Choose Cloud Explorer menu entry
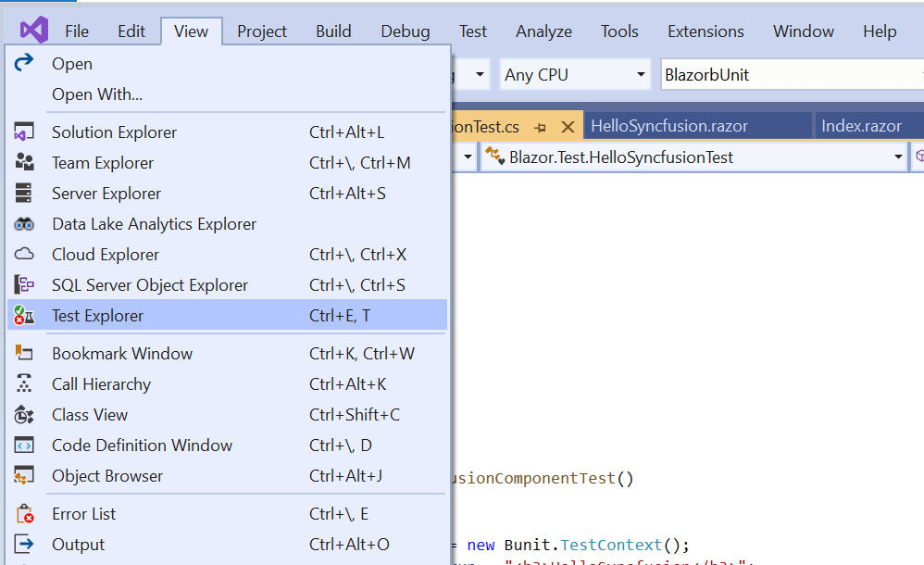Screen dimensions: 924x565 pyautogui.click(x=227, y=255)
